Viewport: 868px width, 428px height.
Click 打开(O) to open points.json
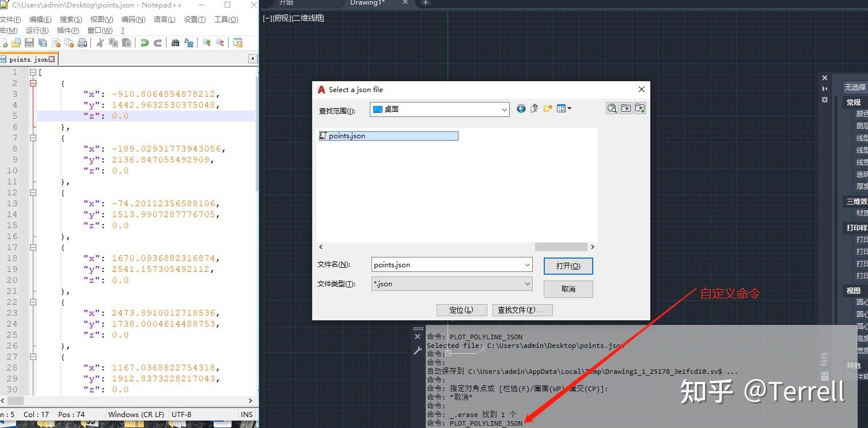568,266
